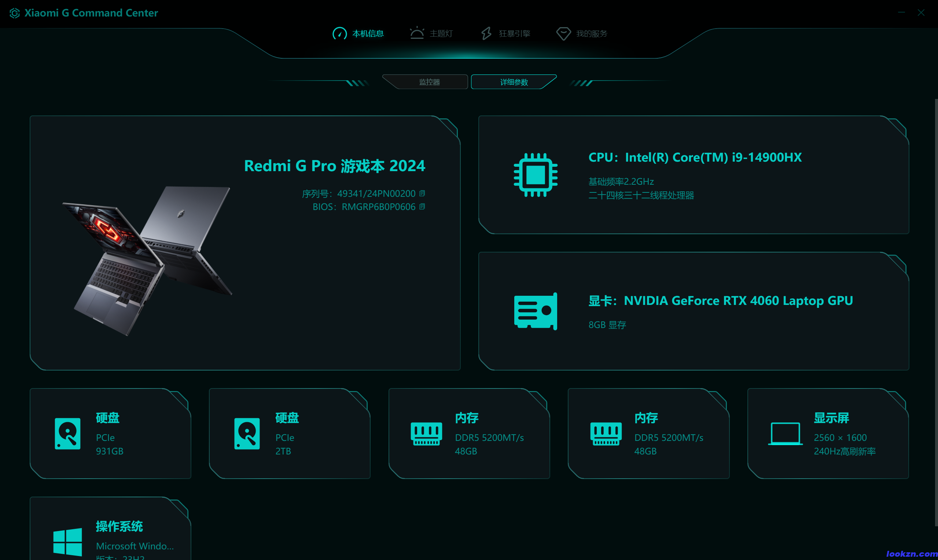The width and height of the screenshot is (938, 560).
Task: Click the display screen laptop icon
Action: click(x=785, y=433)
